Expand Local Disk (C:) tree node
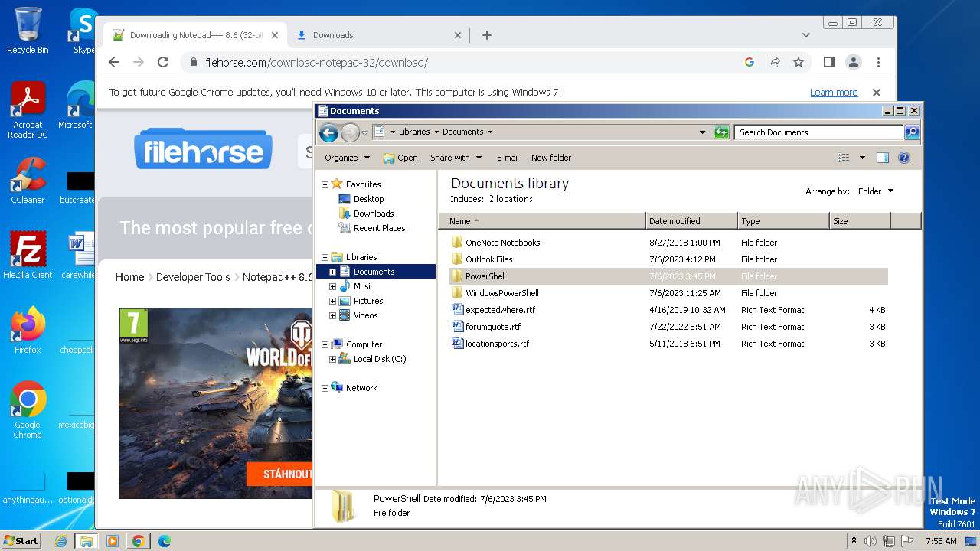The width and height of the screenshot is (980, 551). [x=332, y=359]
